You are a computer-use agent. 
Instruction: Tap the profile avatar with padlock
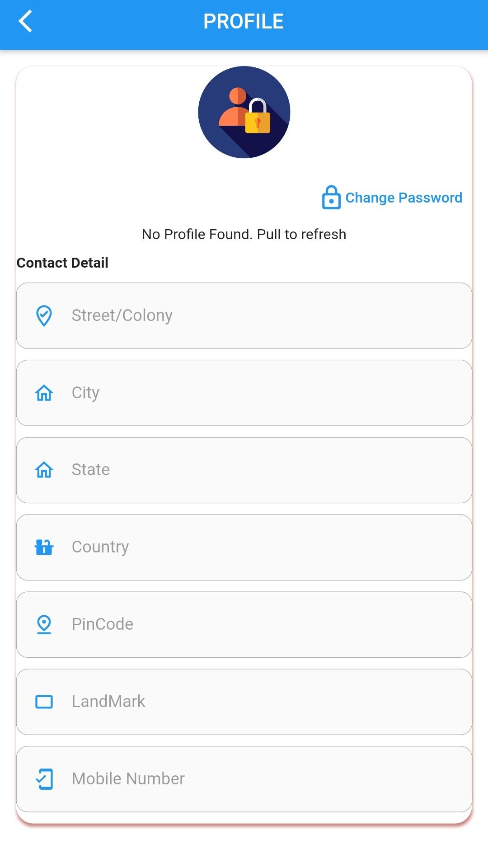(x=244, y=112)
